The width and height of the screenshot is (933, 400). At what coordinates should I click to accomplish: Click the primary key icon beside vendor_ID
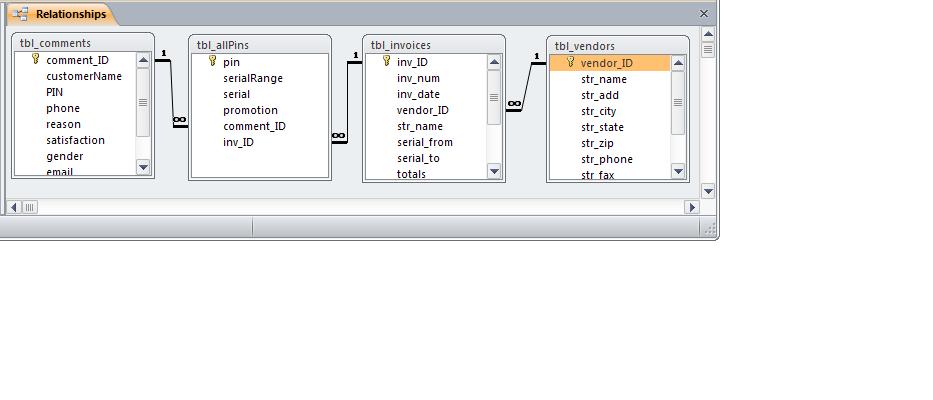pyautogui.click(x=570, y=61)
